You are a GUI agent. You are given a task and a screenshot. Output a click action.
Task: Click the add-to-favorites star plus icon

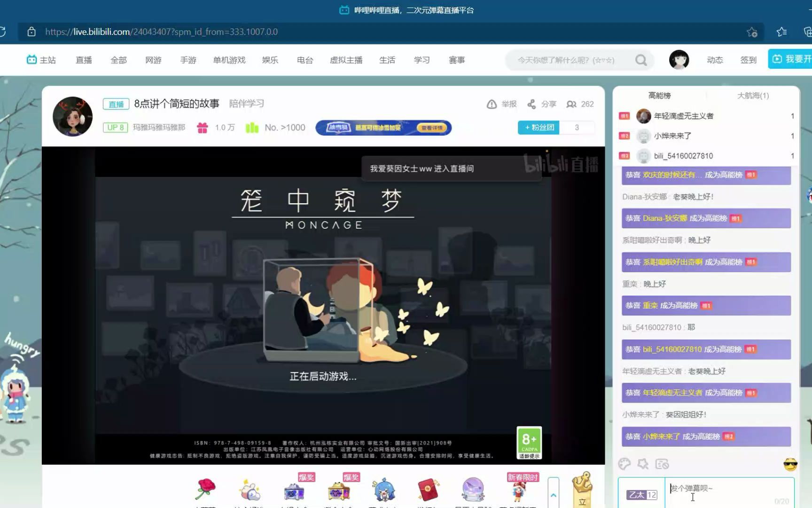click(752, 32)
